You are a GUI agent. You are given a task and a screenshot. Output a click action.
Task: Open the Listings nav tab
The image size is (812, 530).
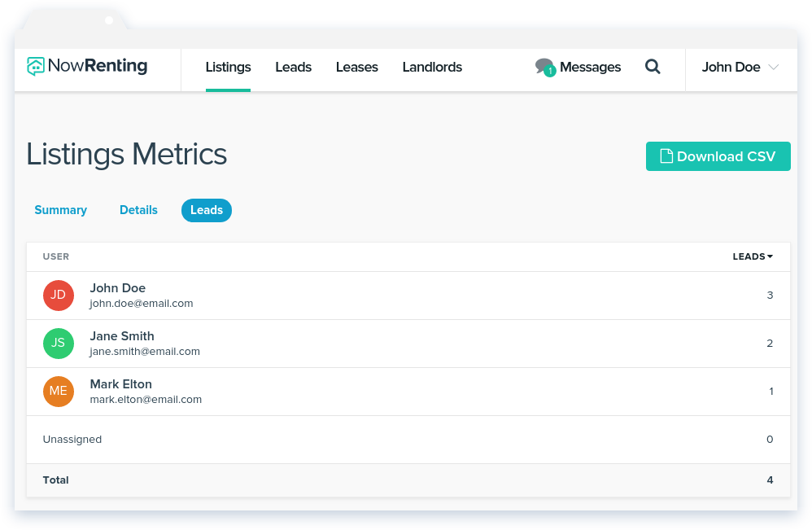[x=228, y=68]
